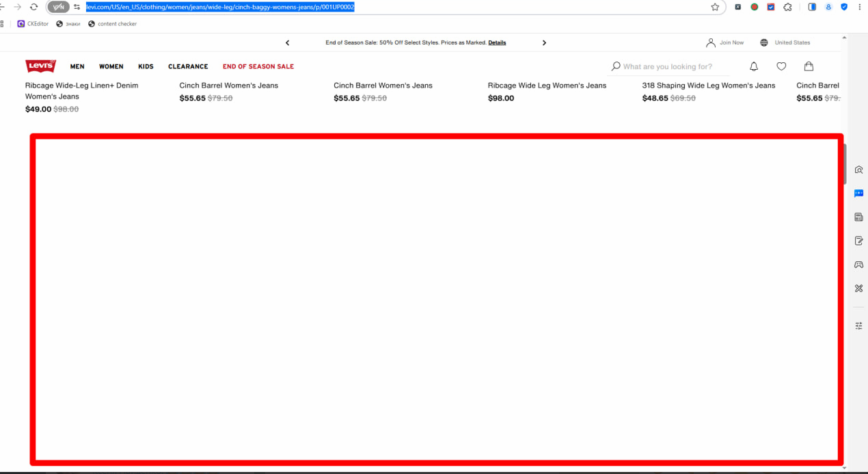Open Ribcage Wide-Leg Linen+ Denim Women's Jeans

tap(81, 91)
